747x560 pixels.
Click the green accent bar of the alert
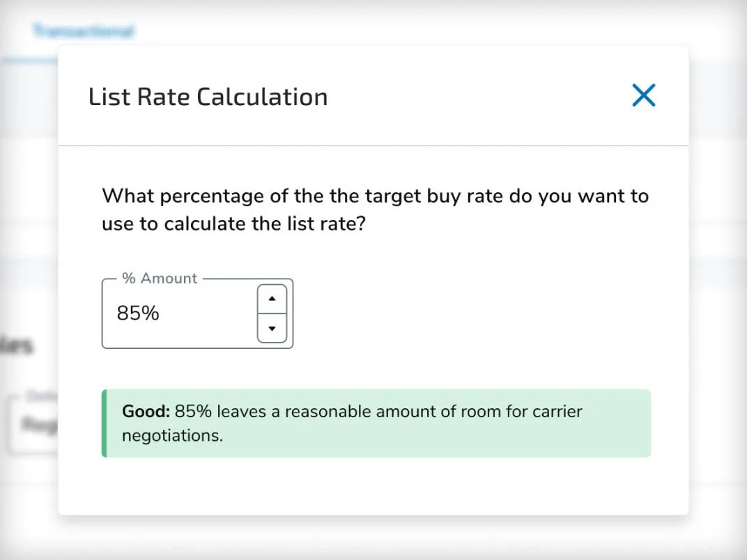pyautogui.click(x=105, y=423)
